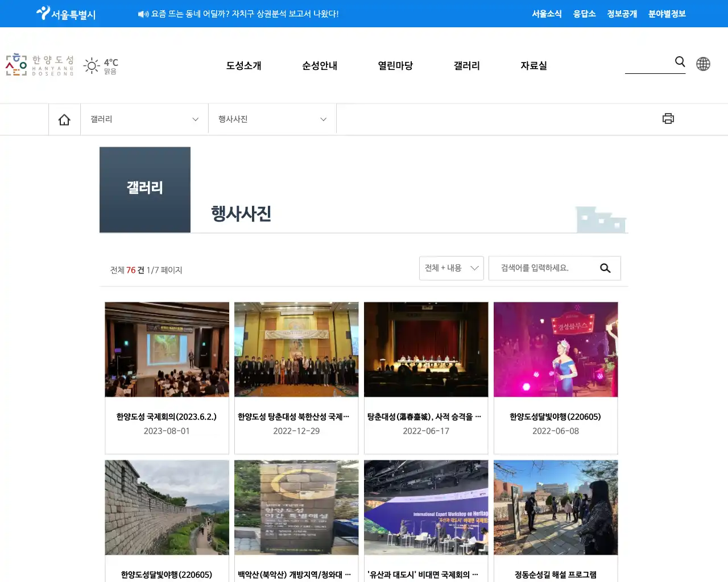The image size is (728, 582).
Task: Open the 전체 + 내용 filter dropdown
Action: point(451,268)
